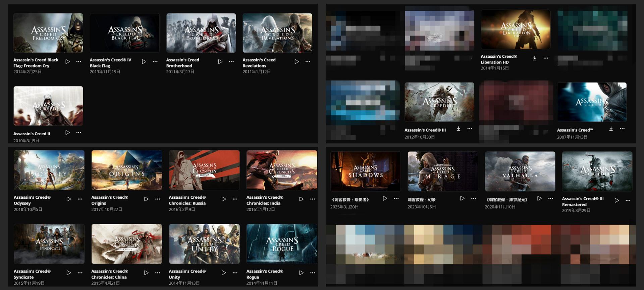Viewport: 644px width, 290px height.
Task: Click the Assassin's Creed Revelations title
Action: (259, 63)
